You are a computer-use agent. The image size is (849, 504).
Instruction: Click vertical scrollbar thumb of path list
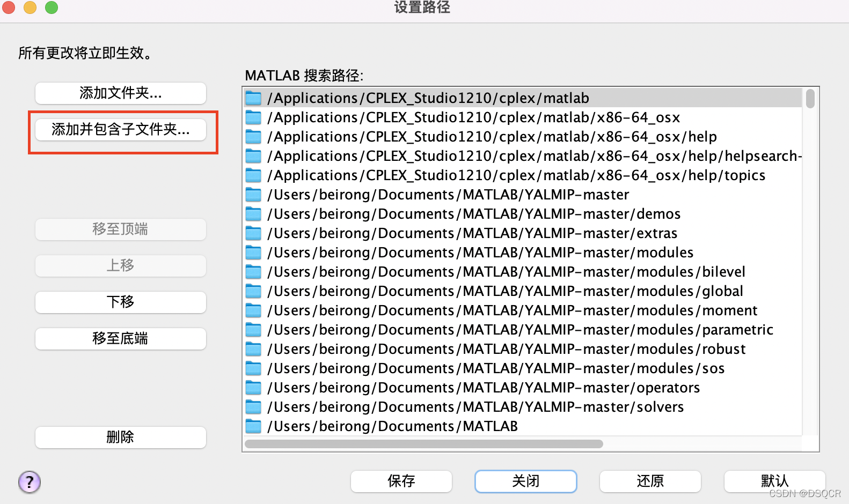[810, 99]
